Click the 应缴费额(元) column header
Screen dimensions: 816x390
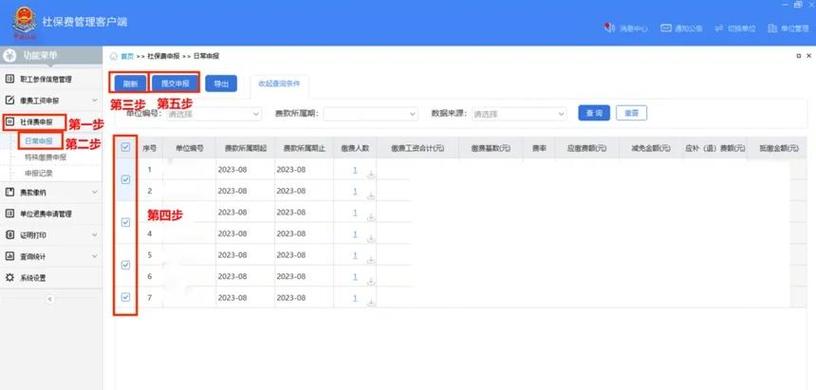coord(586,148)
